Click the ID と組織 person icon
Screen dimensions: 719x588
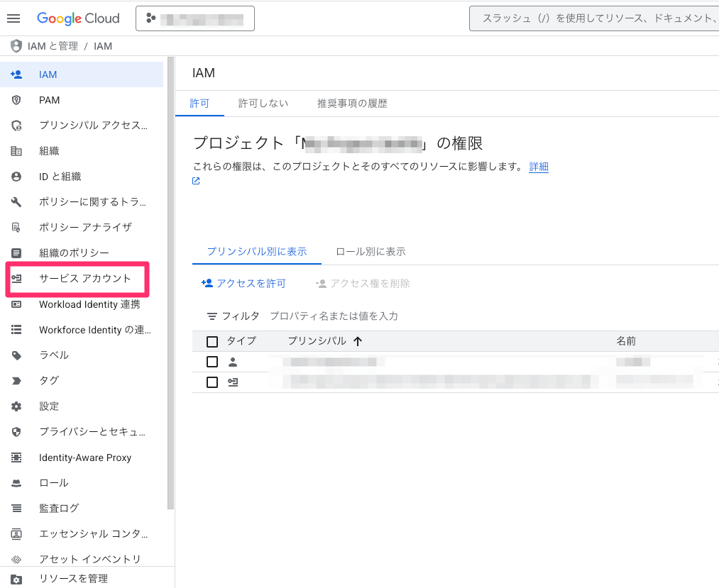[x=16, y=177]
